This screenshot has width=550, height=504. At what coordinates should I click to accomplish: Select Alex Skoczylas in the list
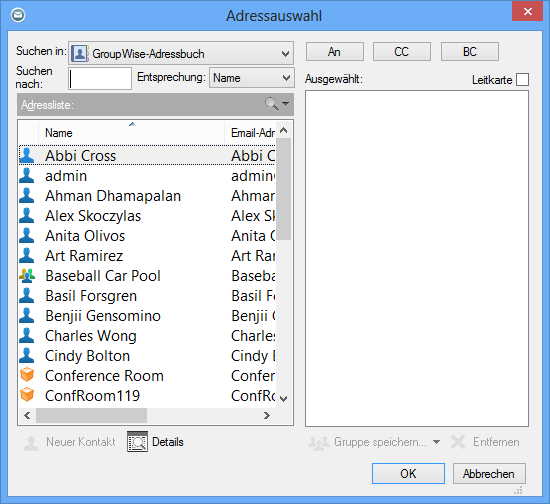[x=147, y=215]
